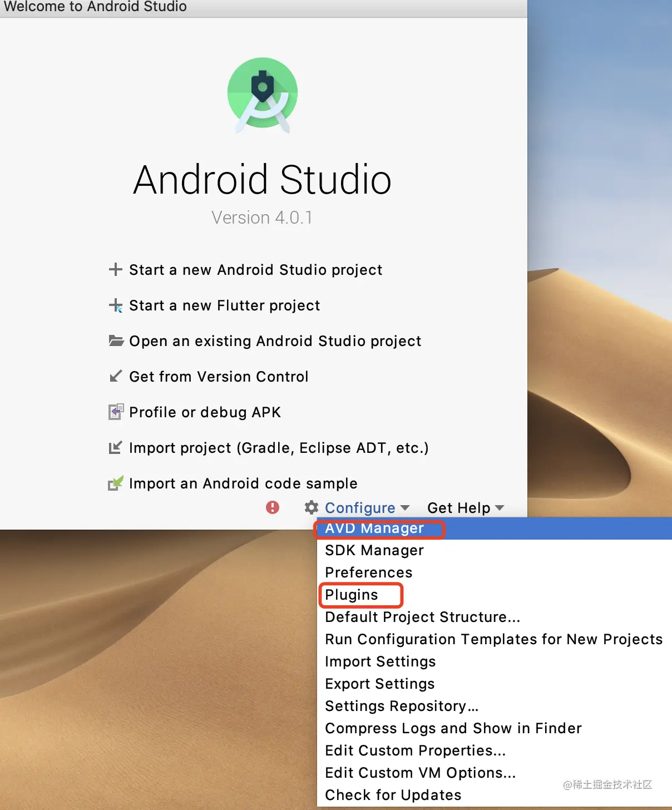
Task: Select Profile or debug APK
Action: [205, 412]
